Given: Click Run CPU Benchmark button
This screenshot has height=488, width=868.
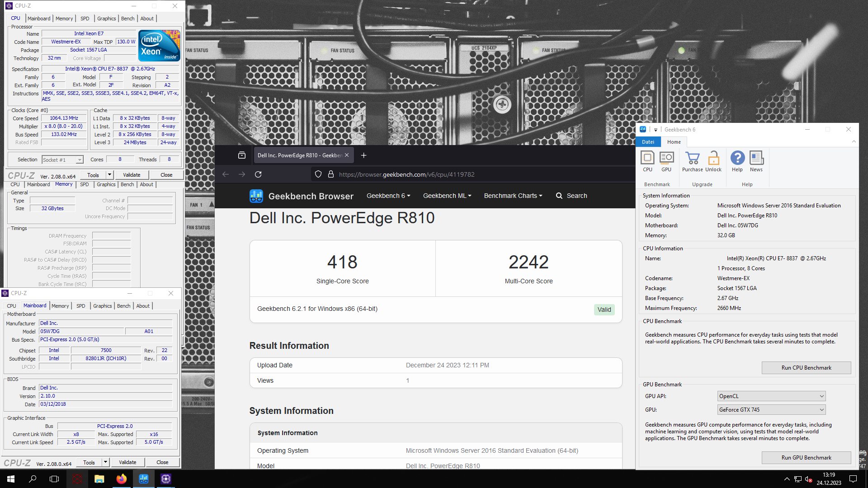Looking at the screenshot, I should click(x=806, y=368).
